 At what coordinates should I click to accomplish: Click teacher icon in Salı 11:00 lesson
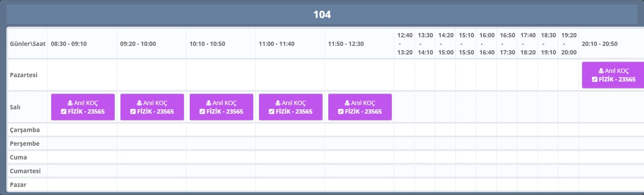tap(278, 103)
